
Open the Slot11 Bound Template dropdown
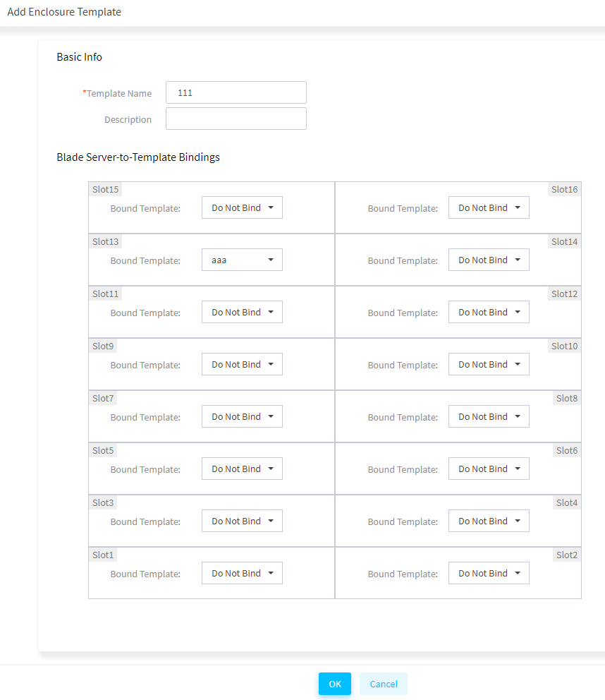(242, 312)
